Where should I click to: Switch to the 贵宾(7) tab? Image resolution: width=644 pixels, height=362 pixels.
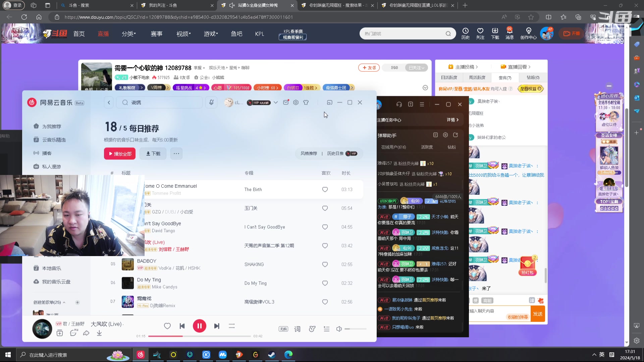(505, 77)
